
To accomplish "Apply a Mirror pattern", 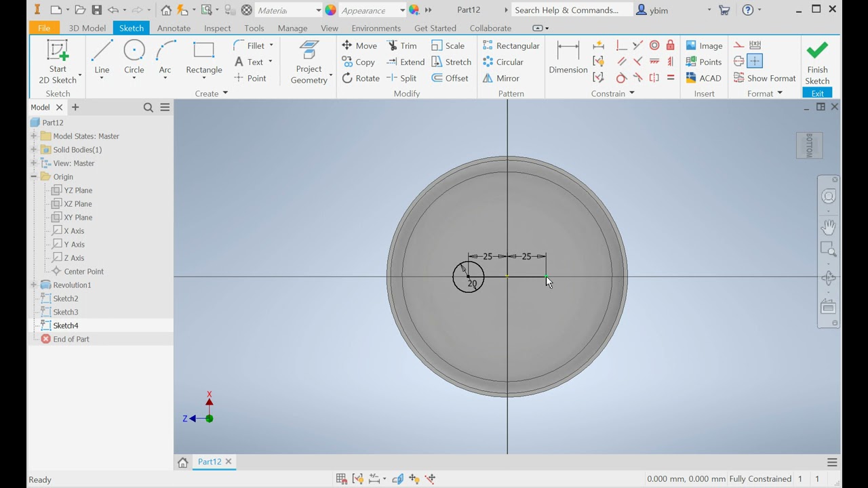I will (x=501, y=78).
